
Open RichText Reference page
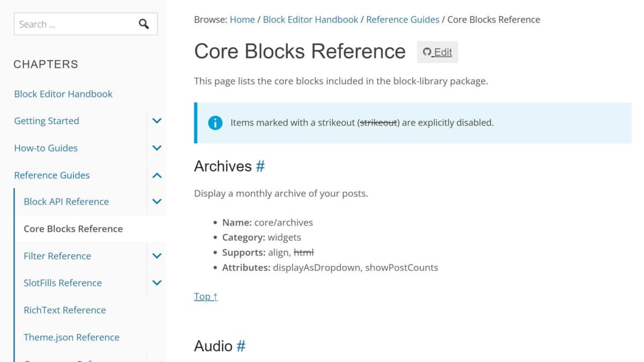pyautogui.click(x=64, y=310)
